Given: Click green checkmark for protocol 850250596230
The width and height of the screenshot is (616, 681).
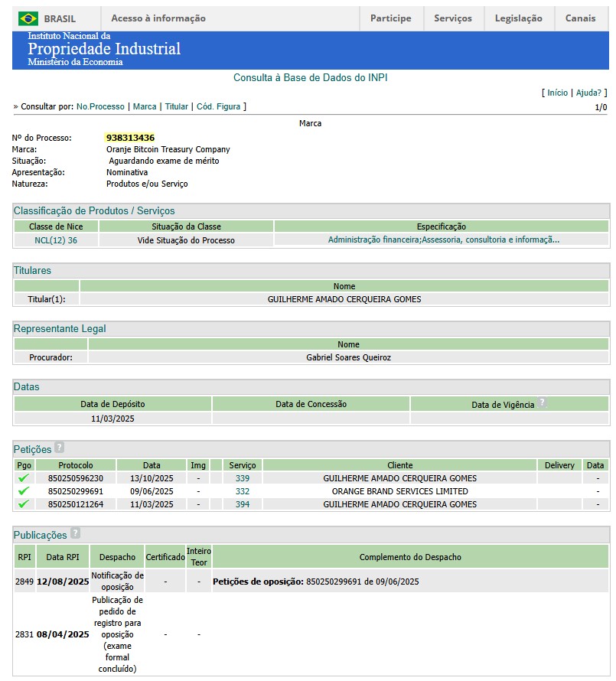Looking at the screenshot, I should (24, 478).
